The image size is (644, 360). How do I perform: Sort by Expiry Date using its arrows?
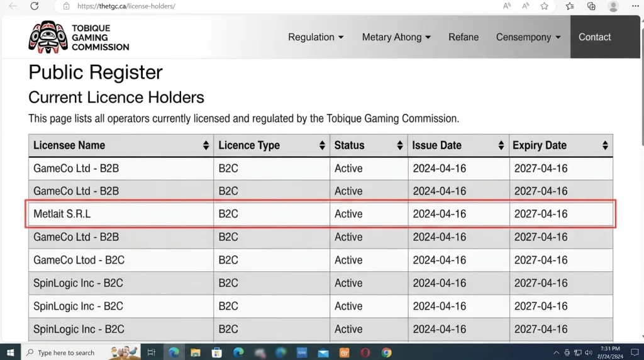tap(605, 145)
